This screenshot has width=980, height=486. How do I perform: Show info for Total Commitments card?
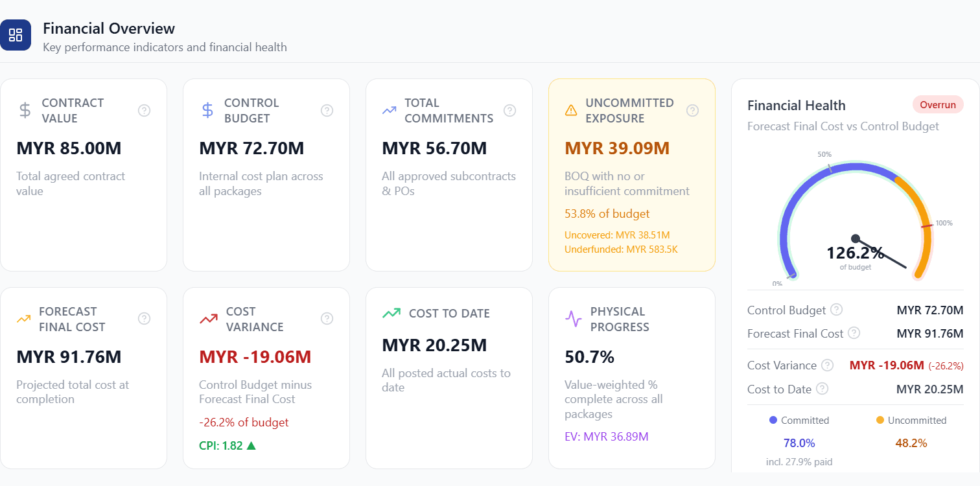[x=510, y=111]
